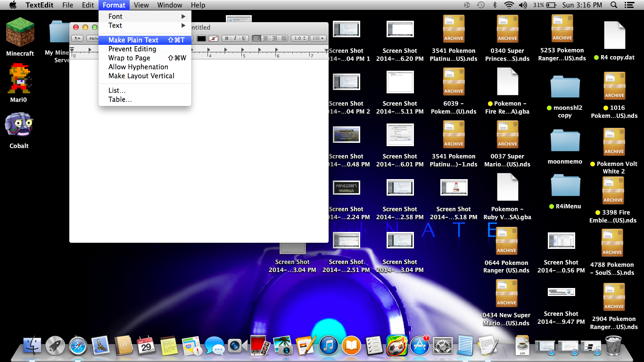
Task: Open Messages from the Dock
Action: tap(215, 346)
